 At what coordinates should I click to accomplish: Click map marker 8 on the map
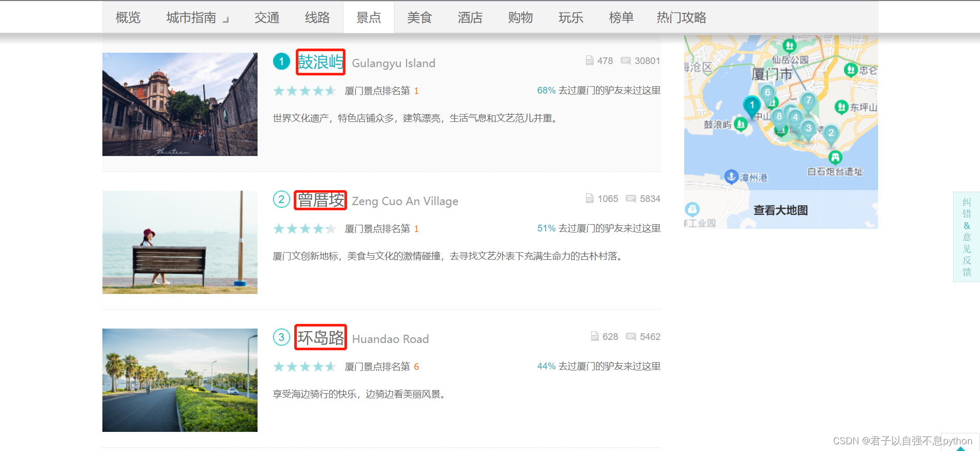779,117
